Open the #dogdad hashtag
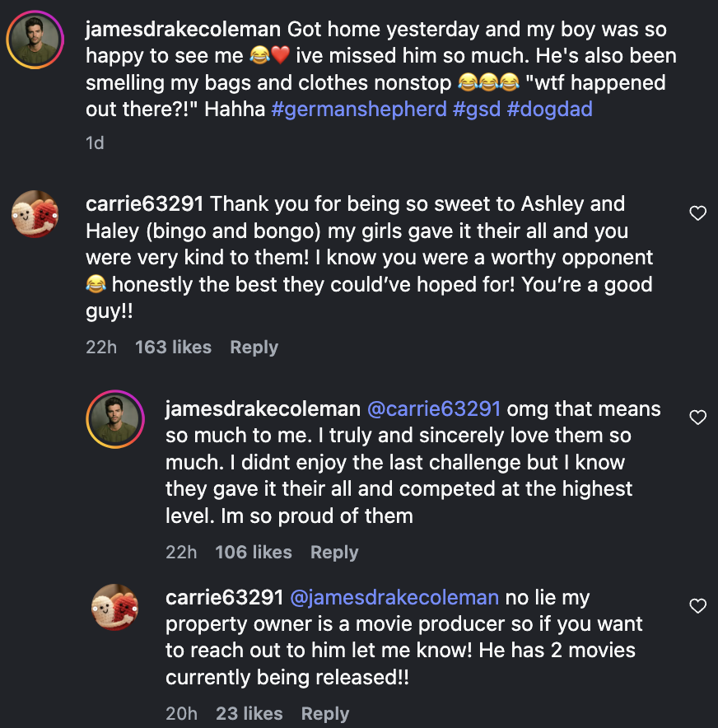The image size is (718, 728). (x=549, y=110)
